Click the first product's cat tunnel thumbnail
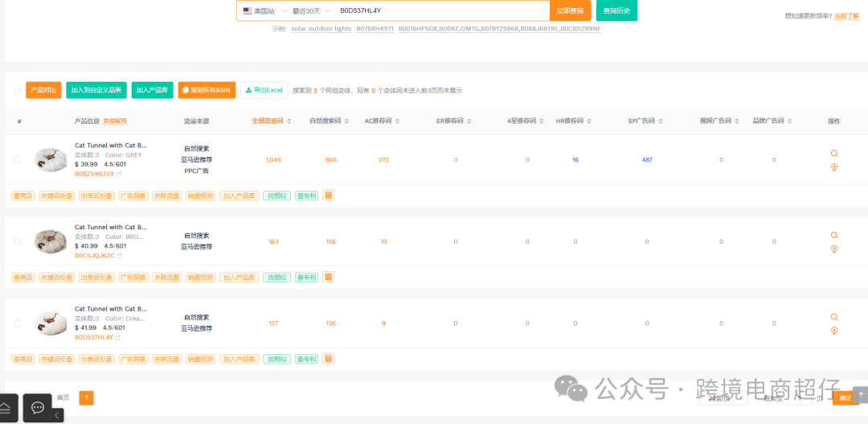 pos(51,160)
